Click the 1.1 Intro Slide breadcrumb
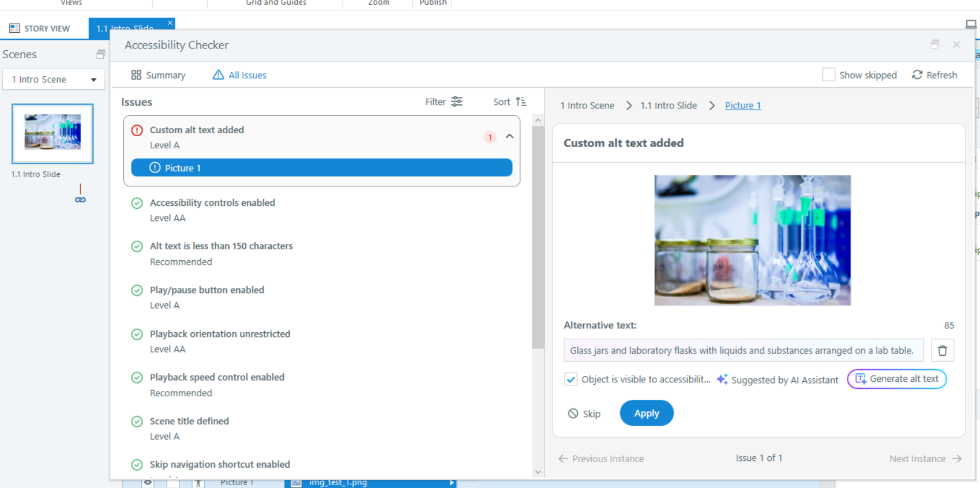This screenshot has width=980, height=488. [669, 106]
